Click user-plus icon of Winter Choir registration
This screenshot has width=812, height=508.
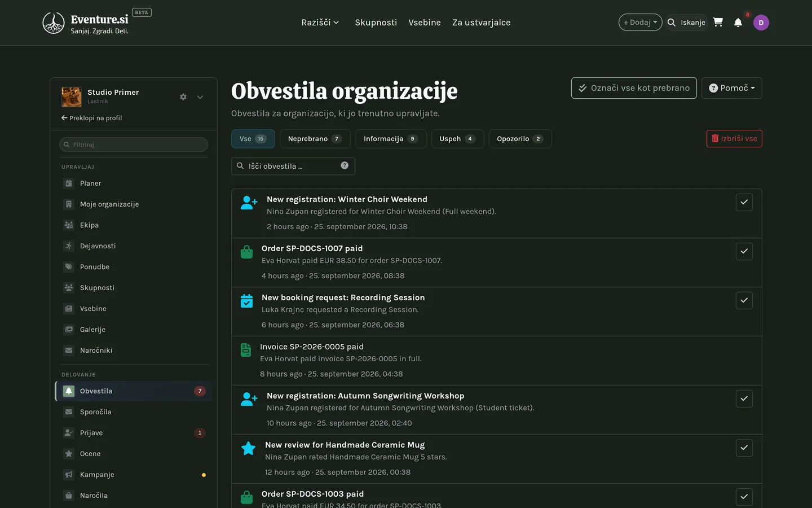pos(249,203)
